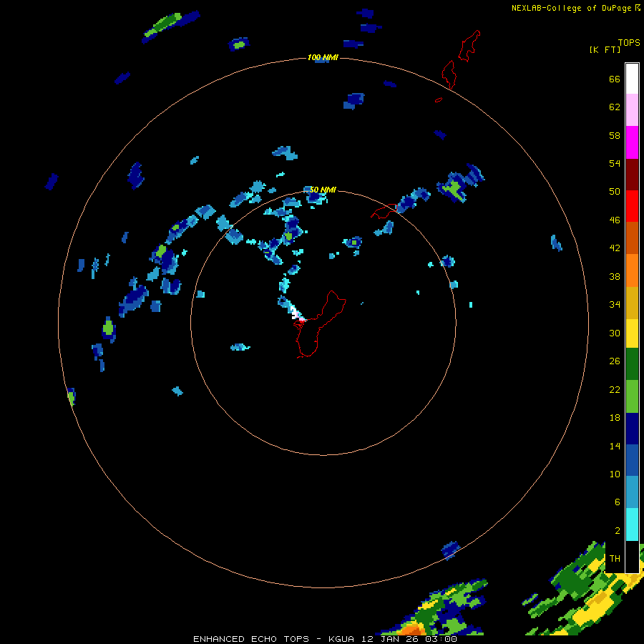Select the navy blue legend swatch
The width and height of the screenshot is (644, 644).
point(632,429)
